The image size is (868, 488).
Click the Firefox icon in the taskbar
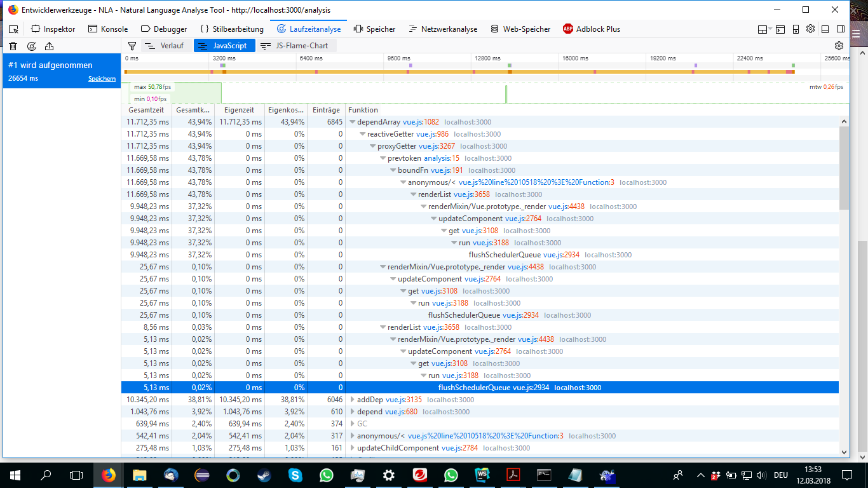tap(108, 474)
